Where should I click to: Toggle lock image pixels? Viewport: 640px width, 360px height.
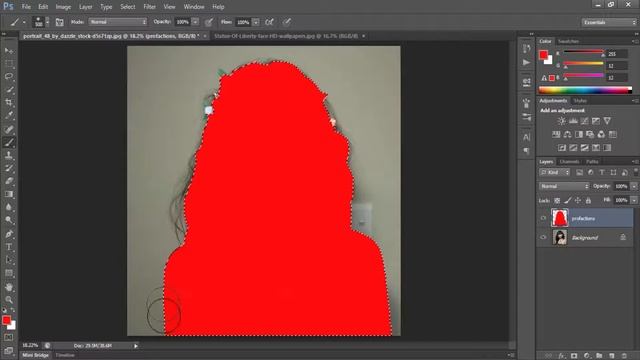point(567,200)
